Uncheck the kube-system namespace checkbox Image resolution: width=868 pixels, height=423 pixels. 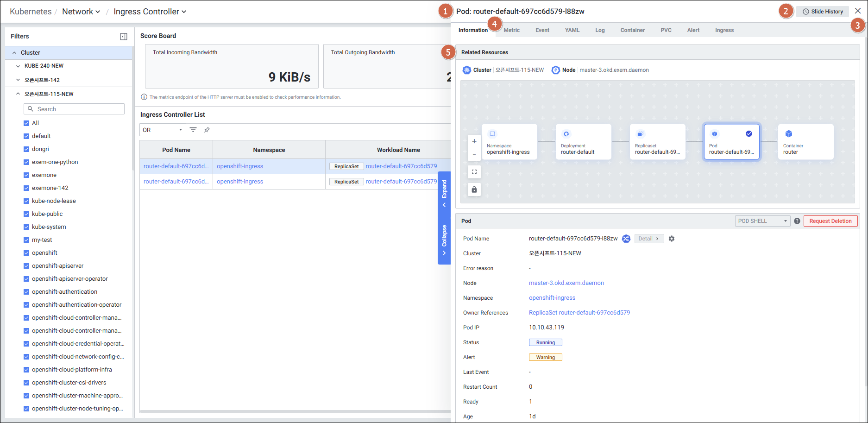[26, 227]
